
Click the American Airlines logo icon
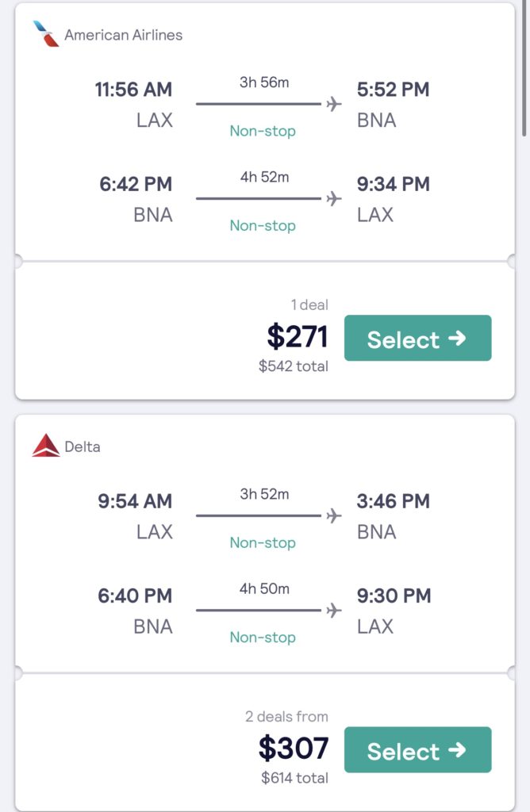(45, 34)
